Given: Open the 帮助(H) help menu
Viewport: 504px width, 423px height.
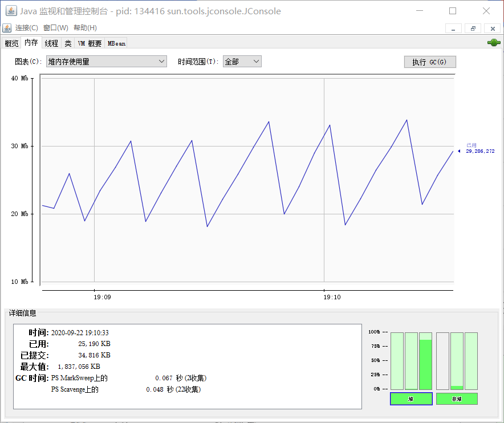Looking at the screenshot, I should pyautogui.click(x=85, y=28).
